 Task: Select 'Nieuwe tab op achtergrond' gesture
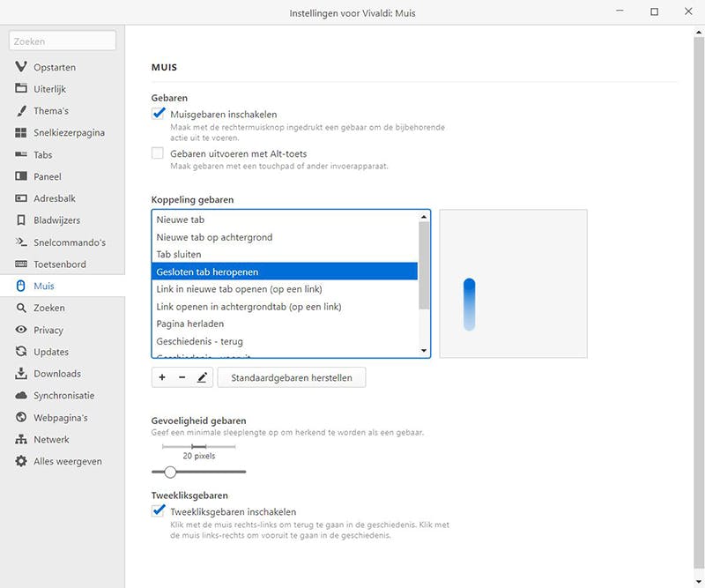tap(285, 237)
